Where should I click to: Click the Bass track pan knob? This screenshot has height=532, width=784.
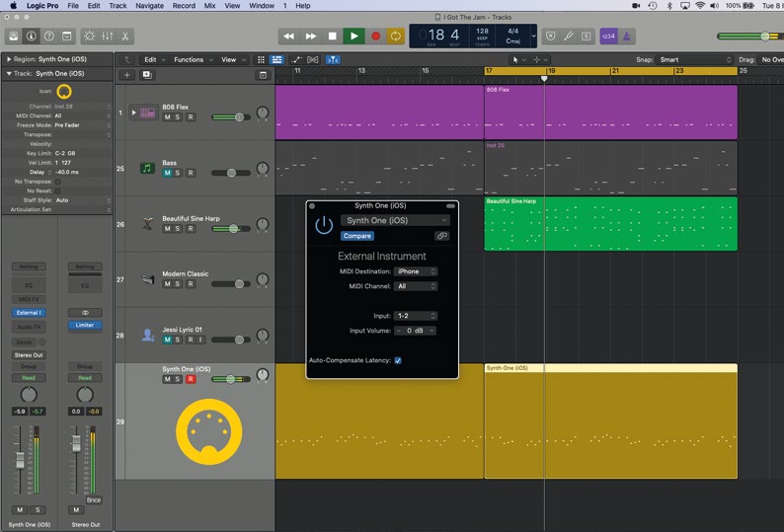coord(263,169)
